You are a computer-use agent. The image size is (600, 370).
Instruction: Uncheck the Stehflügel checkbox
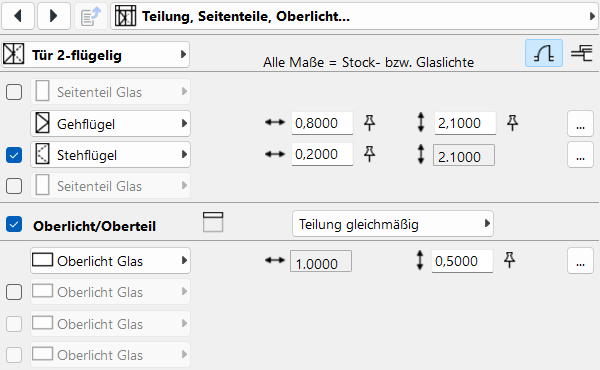click(14, 155)
